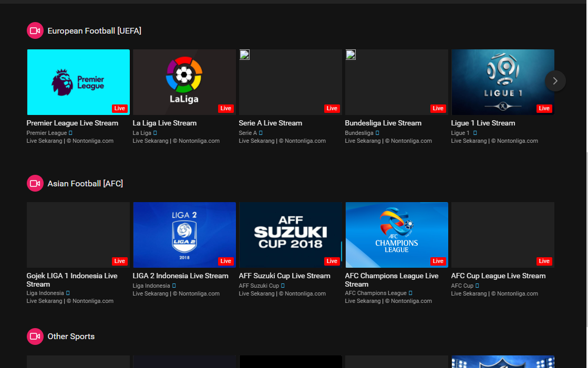Click the 'Premier League' channel name text
The width and height of the screenshot is (588, 368).
click(46, 133)
